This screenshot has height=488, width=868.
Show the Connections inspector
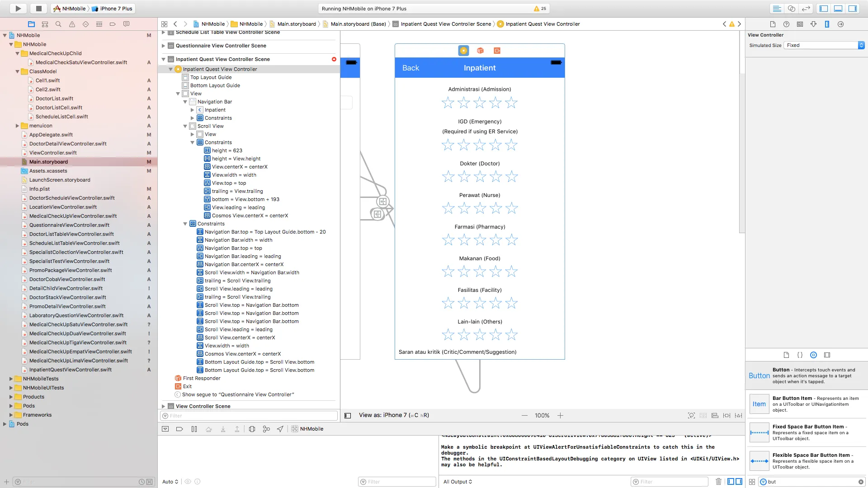[840, 24]
